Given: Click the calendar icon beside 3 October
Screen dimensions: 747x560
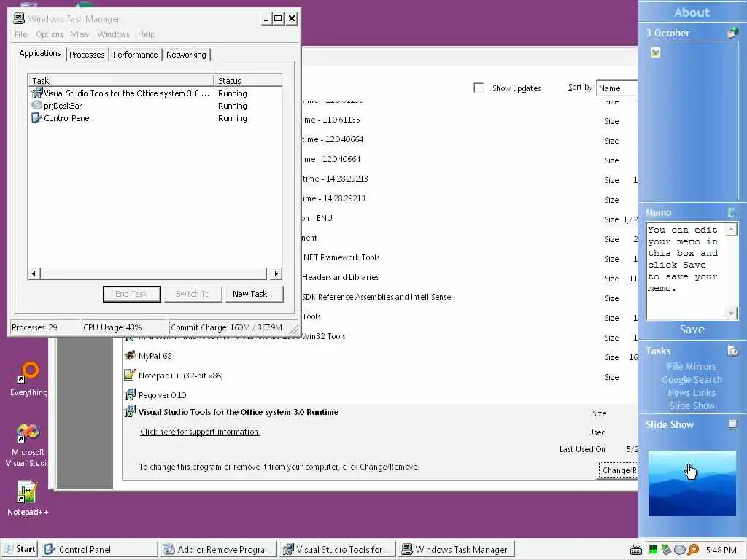Looking at the screenshot, I should 732,33.
